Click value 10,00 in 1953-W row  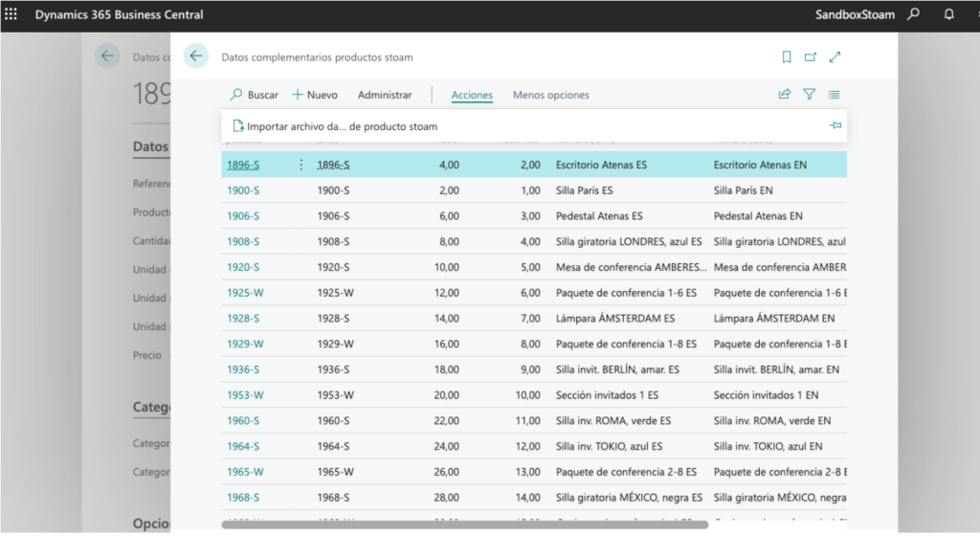(x=528, y=395)
